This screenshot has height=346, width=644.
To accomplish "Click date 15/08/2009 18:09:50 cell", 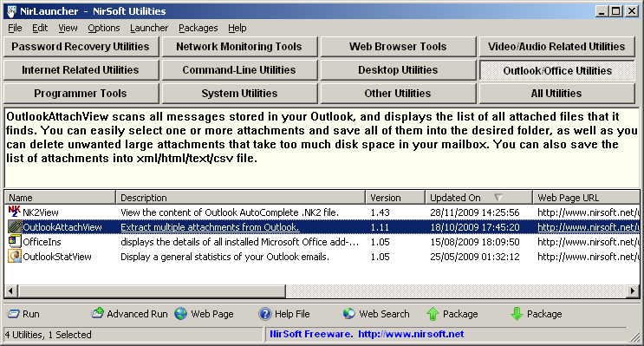I will (x=475, y=242).
